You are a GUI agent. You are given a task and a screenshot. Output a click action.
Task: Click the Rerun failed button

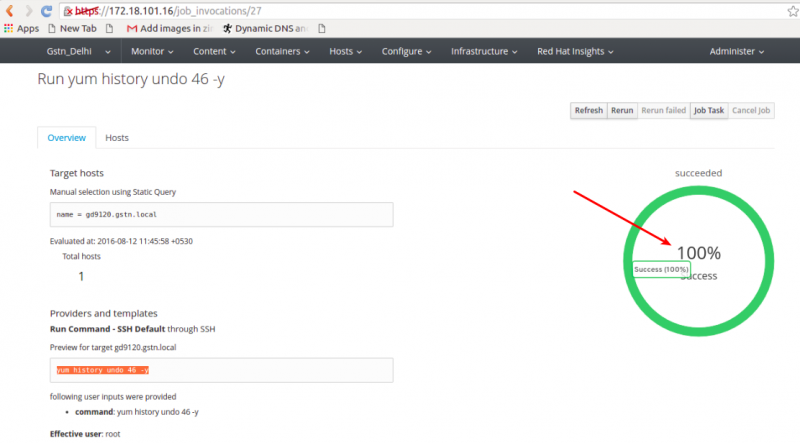coord(663,110)
